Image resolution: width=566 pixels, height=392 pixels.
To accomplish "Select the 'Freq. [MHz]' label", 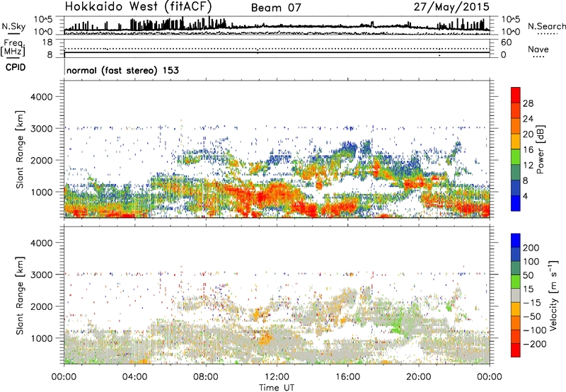I will (x=13, y=48).
